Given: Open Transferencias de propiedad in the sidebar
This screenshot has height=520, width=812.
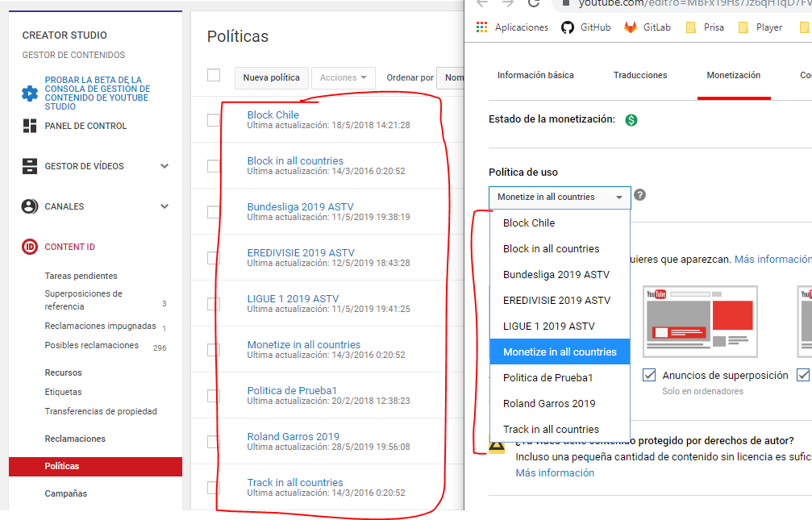Looking at the screenshot, I should (x=101, y=411).
